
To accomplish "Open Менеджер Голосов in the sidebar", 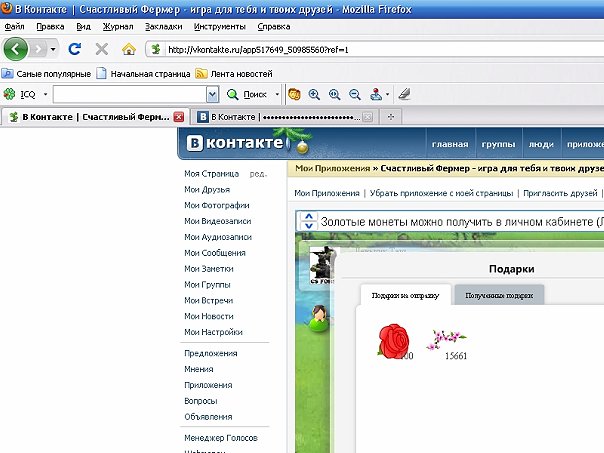I will [221, 438].
